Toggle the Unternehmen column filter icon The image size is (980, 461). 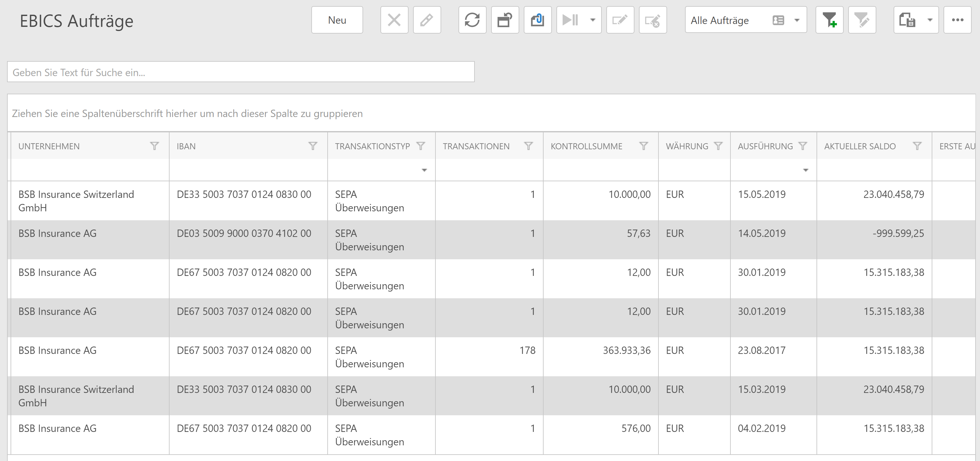pos(155,146)
